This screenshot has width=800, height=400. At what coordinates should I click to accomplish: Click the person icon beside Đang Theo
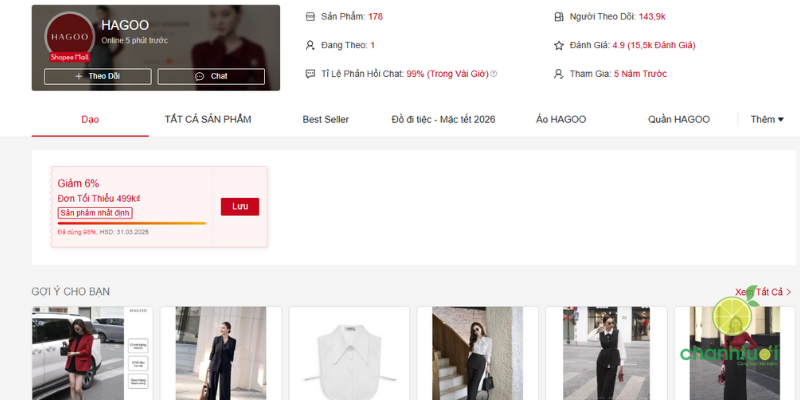pyautogui.click(x=310, y=45)
